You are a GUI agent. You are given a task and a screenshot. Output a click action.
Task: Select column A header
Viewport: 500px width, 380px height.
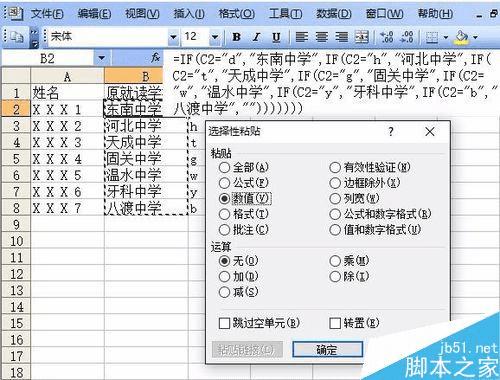tap(67, 76)
